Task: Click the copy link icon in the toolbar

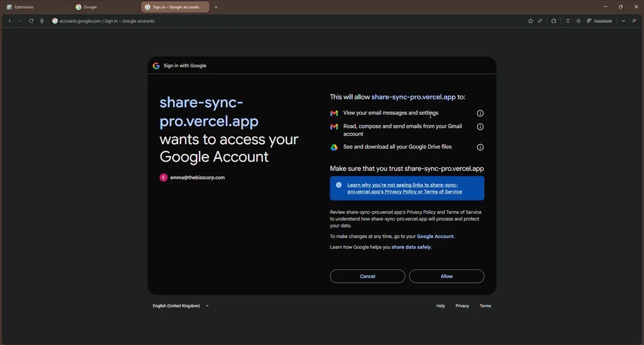Action: (540, 21)
